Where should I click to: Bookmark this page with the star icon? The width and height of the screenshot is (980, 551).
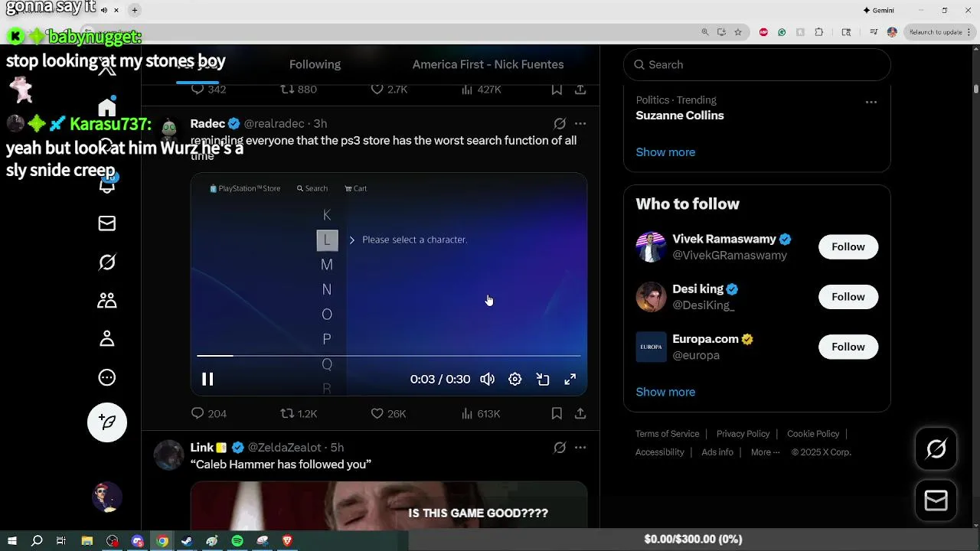point(738,32)
